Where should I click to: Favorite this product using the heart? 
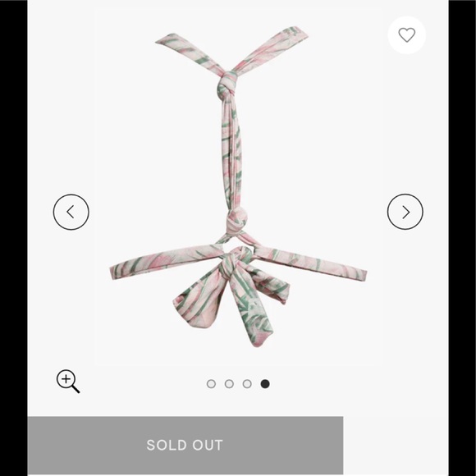pyautogui.click(x=406, y=35)
